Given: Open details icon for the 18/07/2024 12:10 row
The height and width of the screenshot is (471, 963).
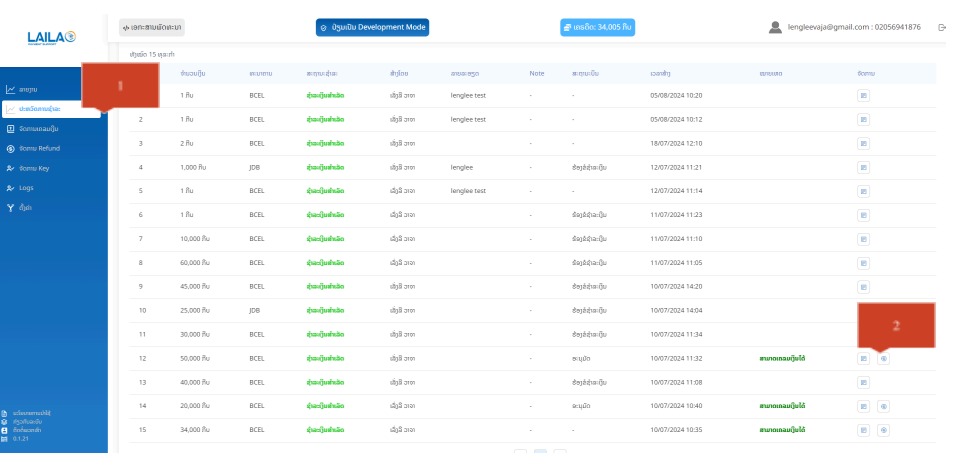Looking at the screenshot, I should [863, 143].
